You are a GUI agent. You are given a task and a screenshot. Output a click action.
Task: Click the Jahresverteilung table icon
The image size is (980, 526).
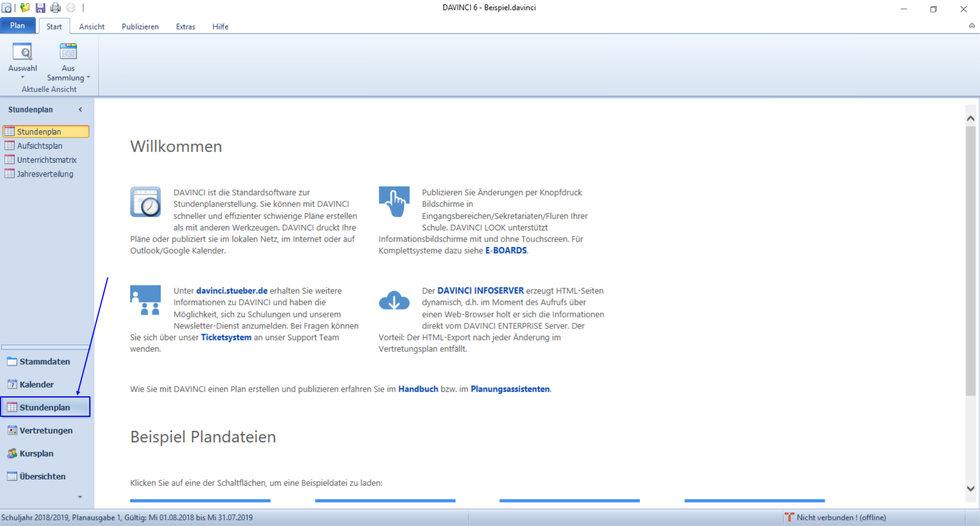click(x=10, y=174)
